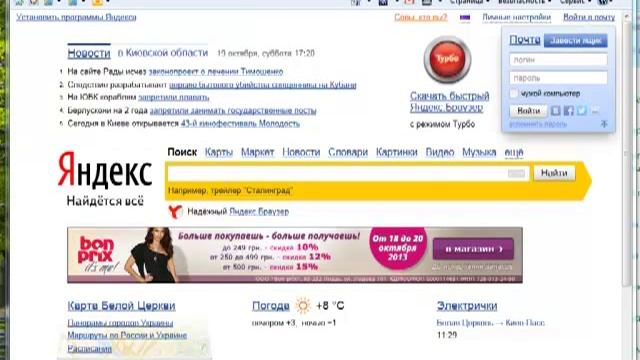Select the Поиск tab

[182, 152]
